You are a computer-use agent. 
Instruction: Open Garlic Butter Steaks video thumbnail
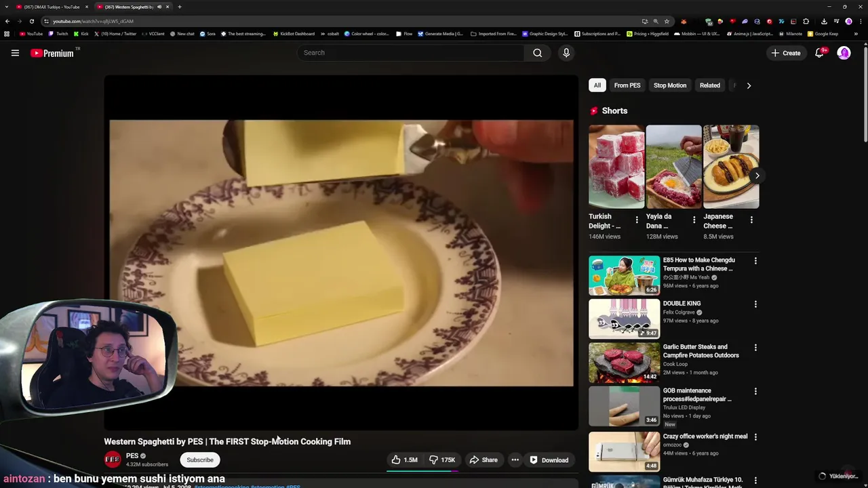point(624,362)
